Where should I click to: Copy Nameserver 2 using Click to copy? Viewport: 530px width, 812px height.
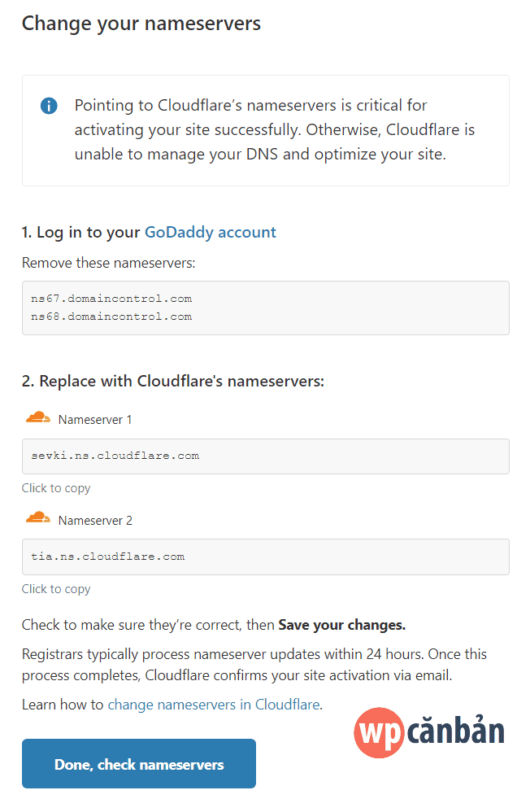coord(55,588)
